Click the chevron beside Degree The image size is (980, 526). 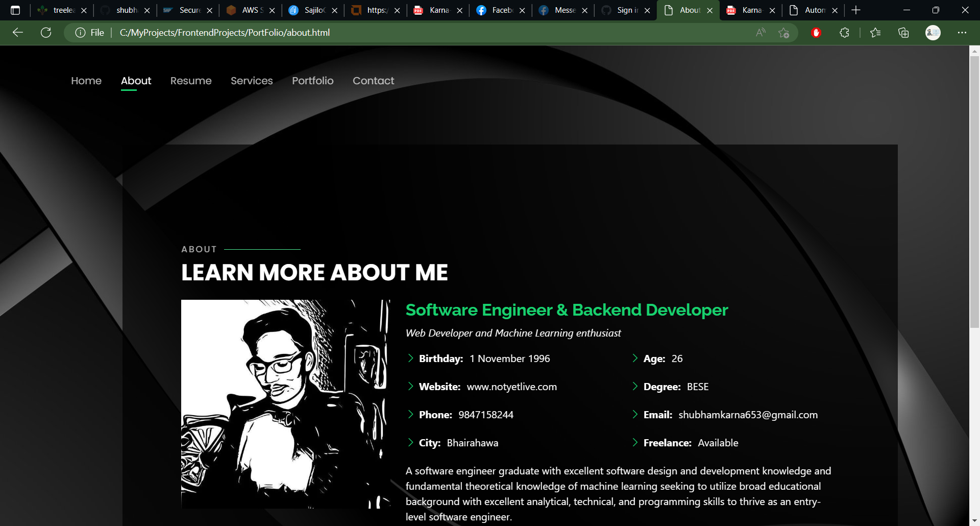635,386
